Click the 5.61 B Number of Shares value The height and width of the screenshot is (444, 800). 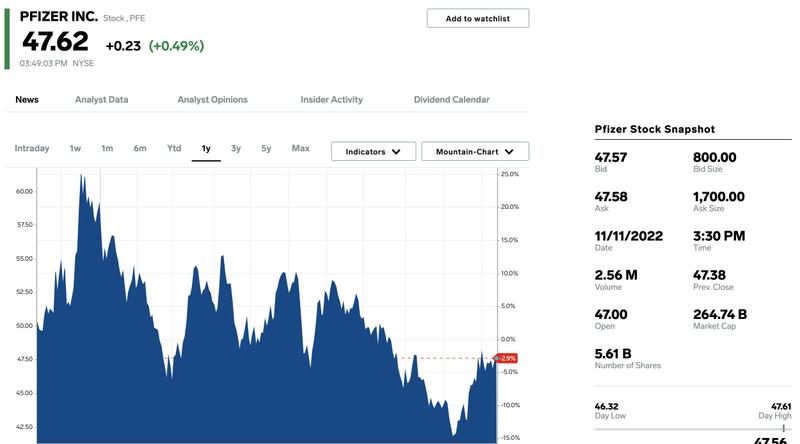point(613,354)
